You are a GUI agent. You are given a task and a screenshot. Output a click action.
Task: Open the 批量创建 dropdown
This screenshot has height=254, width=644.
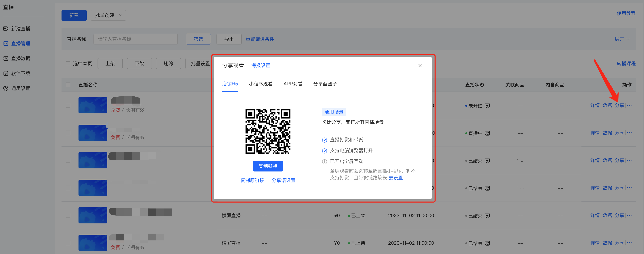pyautogui.click(x=108, y=15)
